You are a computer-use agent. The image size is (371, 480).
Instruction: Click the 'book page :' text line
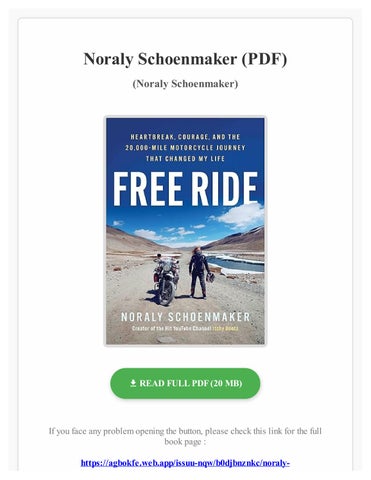185,442
